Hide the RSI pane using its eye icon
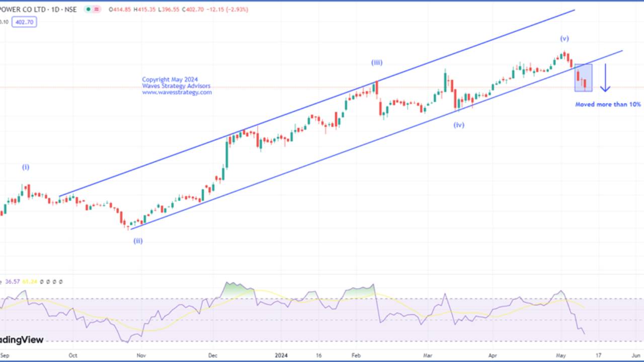Viewport: 644px width, 362px height. tap(42, 282)
